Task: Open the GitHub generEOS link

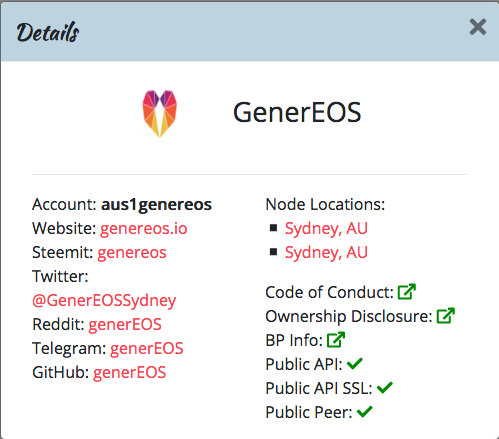Action: 129,373
